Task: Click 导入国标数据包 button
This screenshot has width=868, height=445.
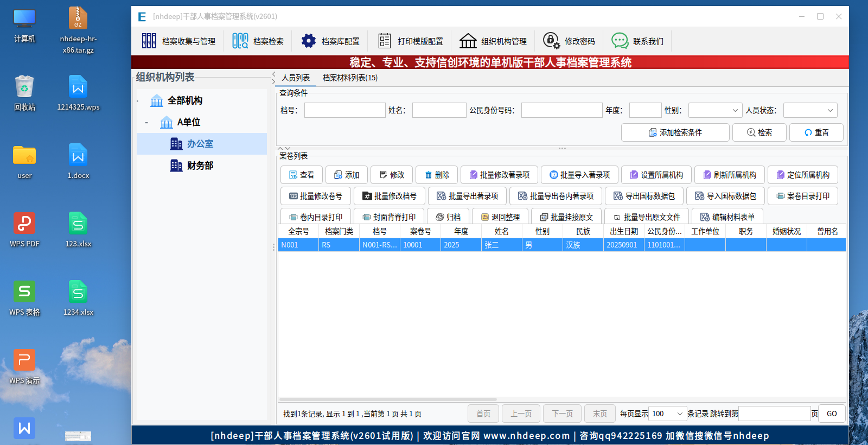Action: coord(726,196)
